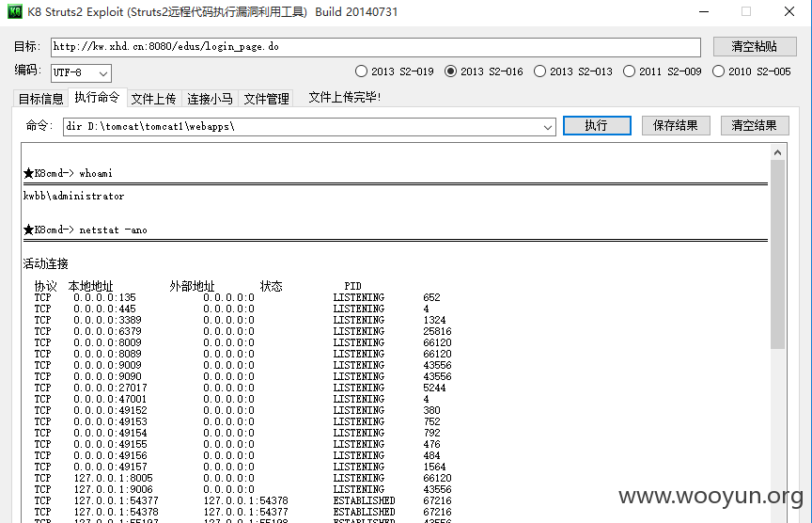Viewport: 812px width, 523px height.
Task: Click the PID value 1564
Action: [434, 467]
